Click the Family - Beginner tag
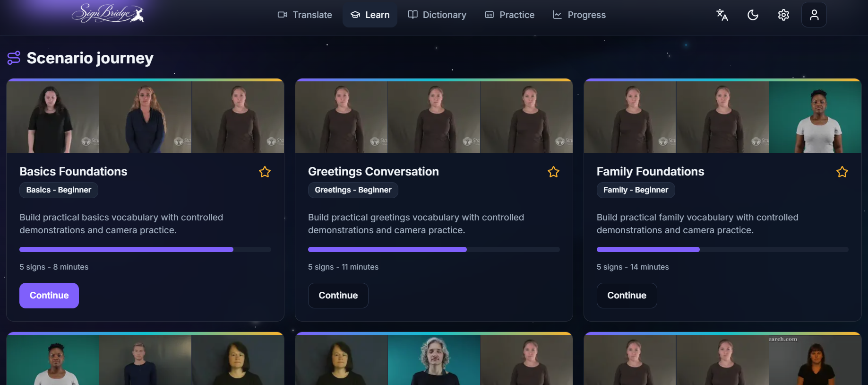 pos(636,190)
